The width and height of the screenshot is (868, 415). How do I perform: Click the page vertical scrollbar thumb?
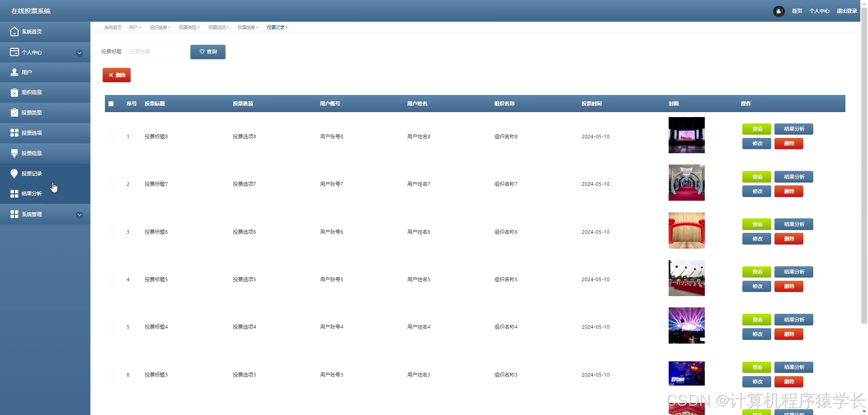coord(864,165)
